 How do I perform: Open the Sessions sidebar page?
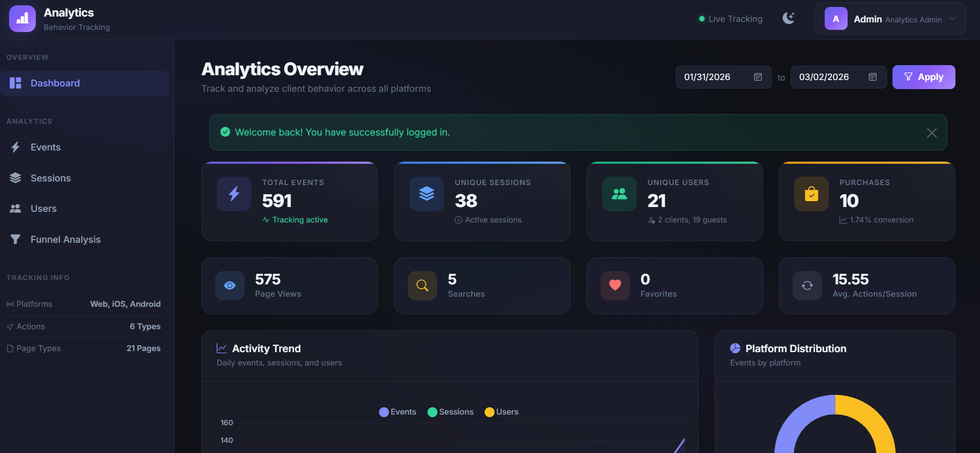tap(84, 178)
